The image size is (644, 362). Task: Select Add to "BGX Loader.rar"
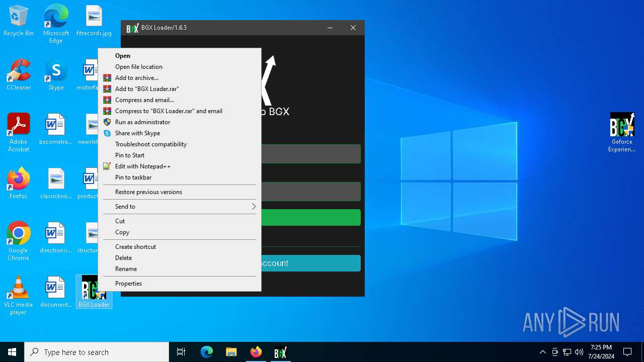[180, 89]
